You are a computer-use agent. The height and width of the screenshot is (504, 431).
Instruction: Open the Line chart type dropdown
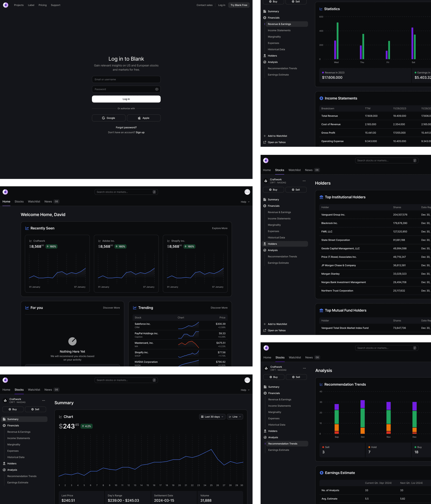(235, 416)
